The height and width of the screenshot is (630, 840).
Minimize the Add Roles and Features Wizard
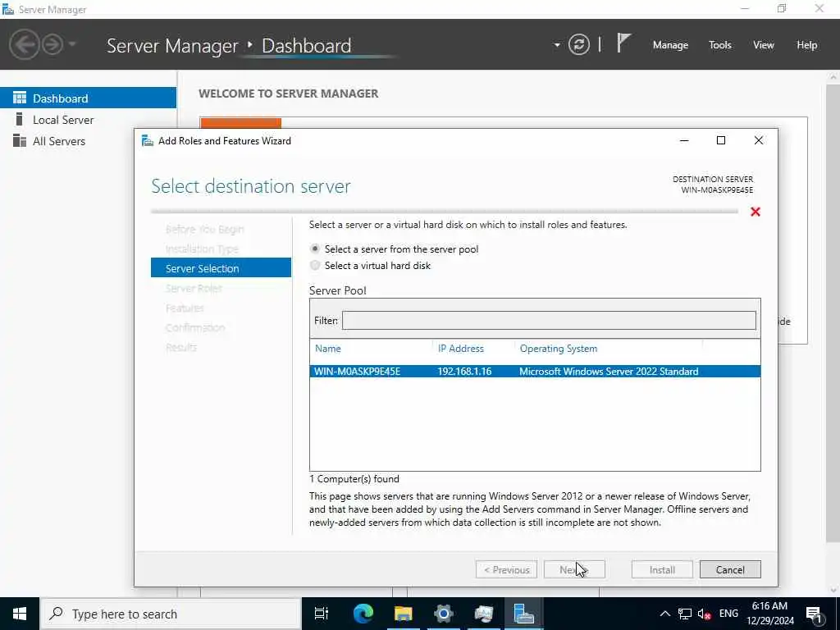[684, 140]
